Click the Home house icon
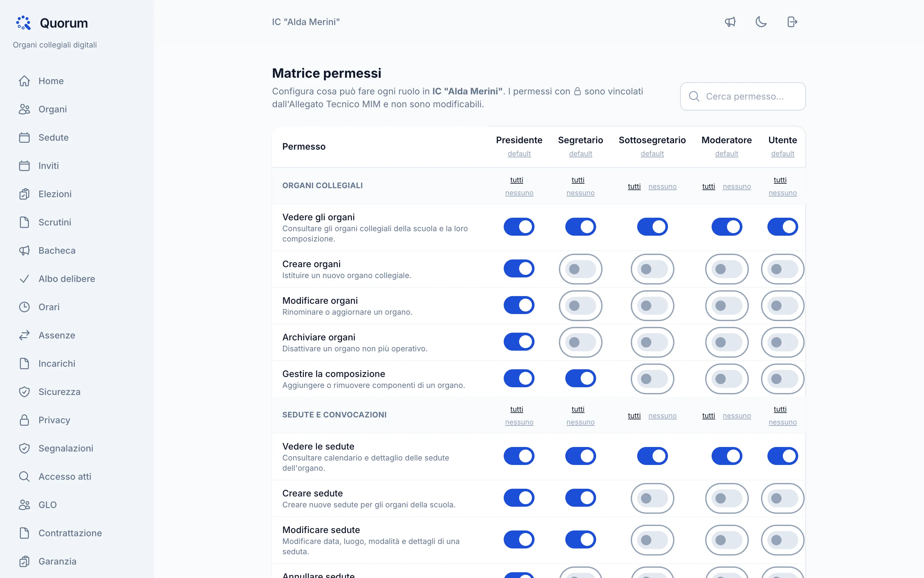This screenshot has height=578, width=924. coord(24,81)
